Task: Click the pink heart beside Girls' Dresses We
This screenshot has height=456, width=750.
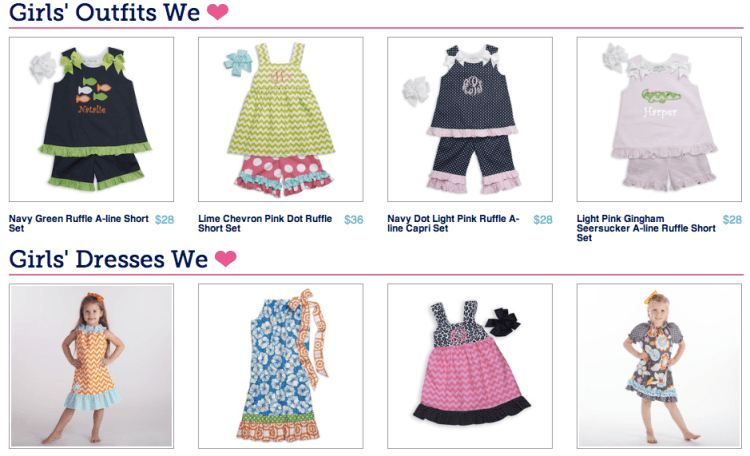Action: 226,258
